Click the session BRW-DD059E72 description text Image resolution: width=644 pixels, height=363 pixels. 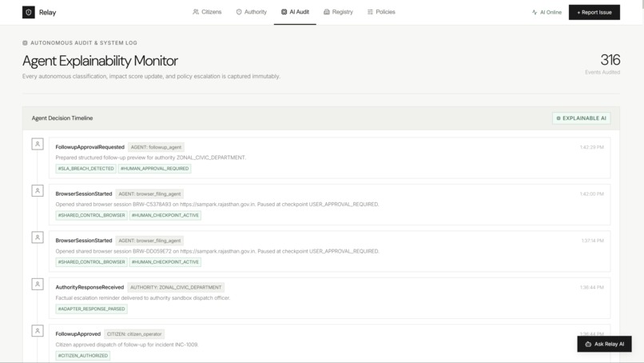(217, 251)
